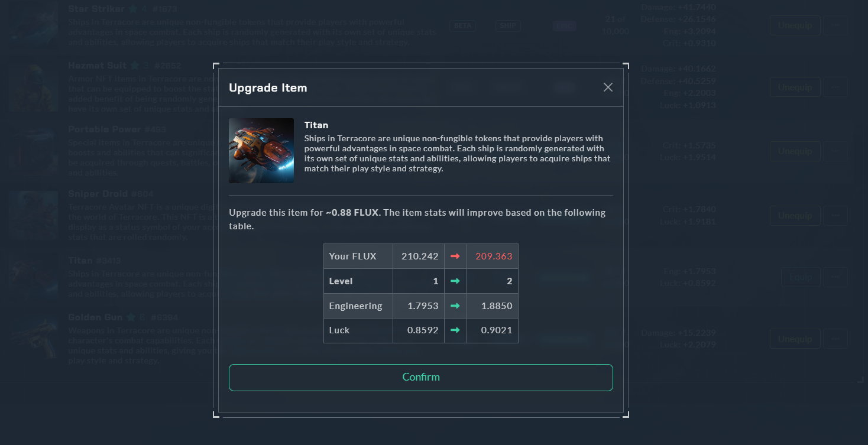Click the star icon beside Star Striker
Viewport: 868px width, 445px height.
click(x=133, y=9)
